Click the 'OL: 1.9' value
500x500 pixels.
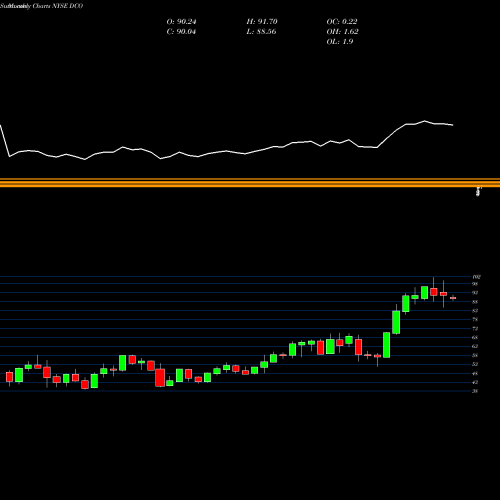[x=340, y=42]
